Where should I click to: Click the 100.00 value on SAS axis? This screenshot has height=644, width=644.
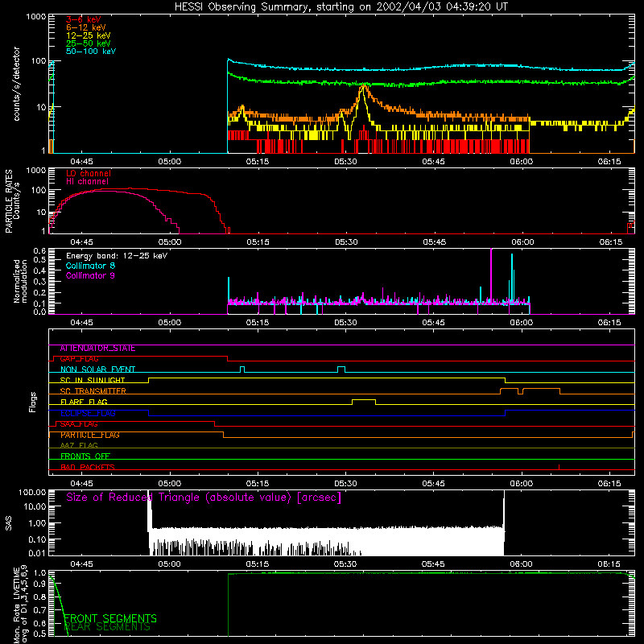32,492
